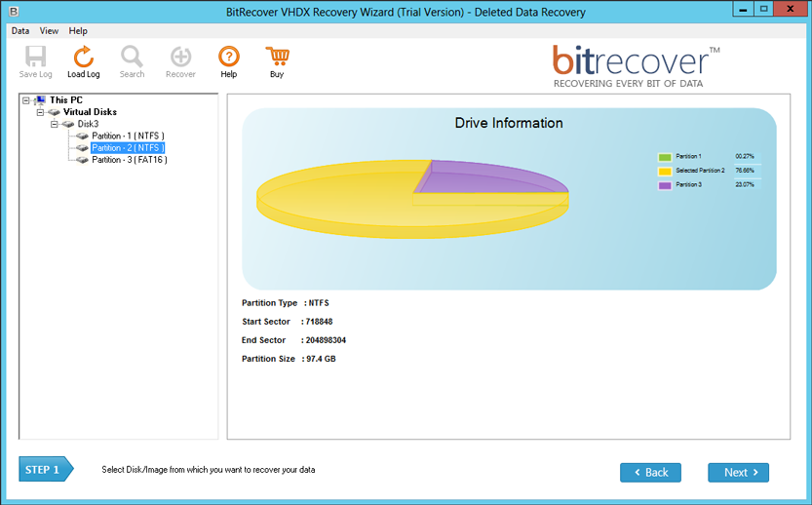Viewport: 812px width, 505px height.
Task: Click the Next button
Action: 739,473
